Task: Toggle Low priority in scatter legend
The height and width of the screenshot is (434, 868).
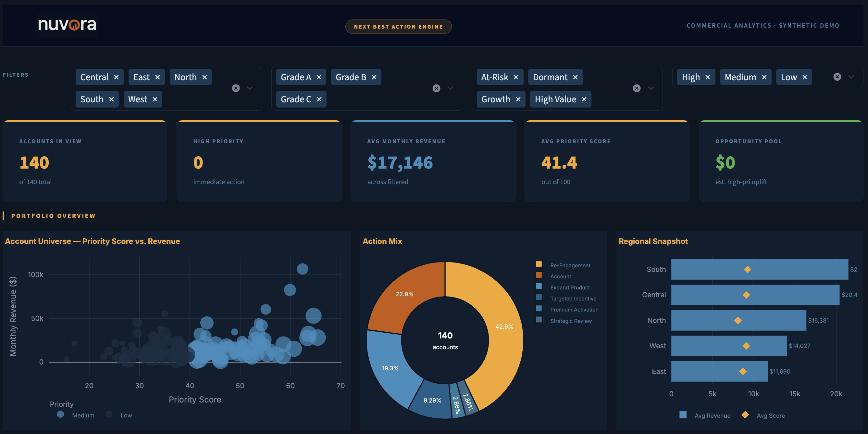Action: (119, 415)
